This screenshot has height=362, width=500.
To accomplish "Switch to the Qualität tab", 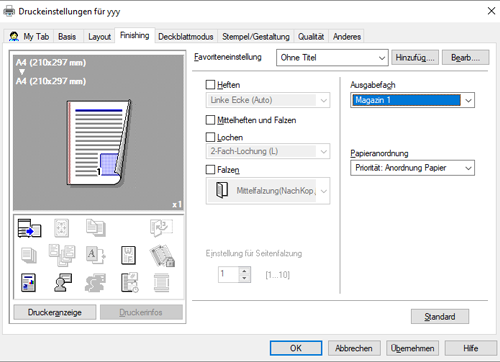I will (x=311, y=36).
